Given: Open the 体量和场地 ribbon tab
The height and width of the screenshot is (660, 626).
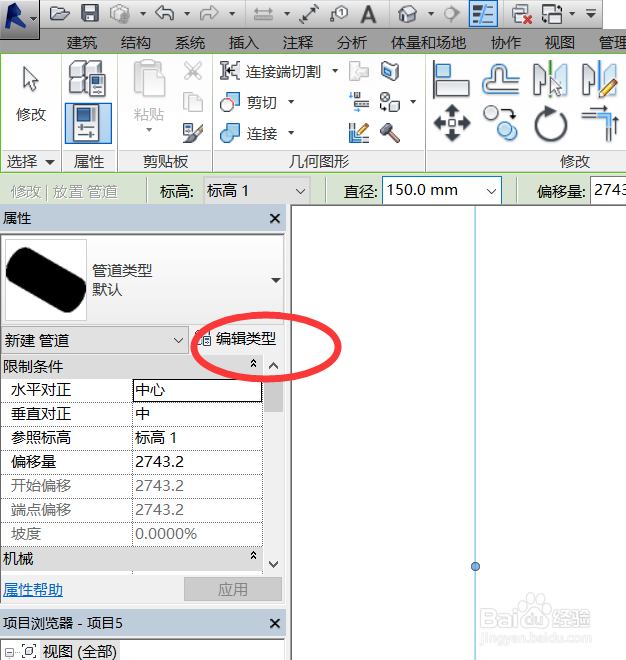Looking at the screenshot, I should point(428,43).
